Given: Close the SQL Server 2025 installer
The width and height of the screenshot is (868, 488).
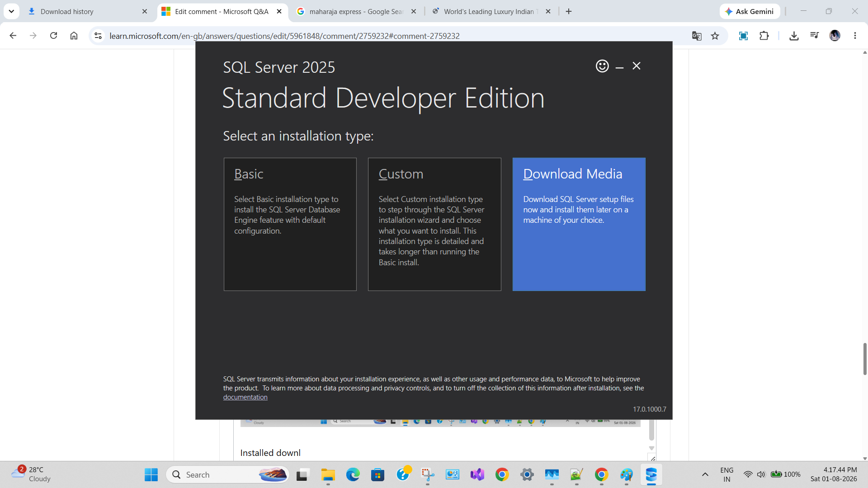Looking at the screenshot, I should (637, 66).
